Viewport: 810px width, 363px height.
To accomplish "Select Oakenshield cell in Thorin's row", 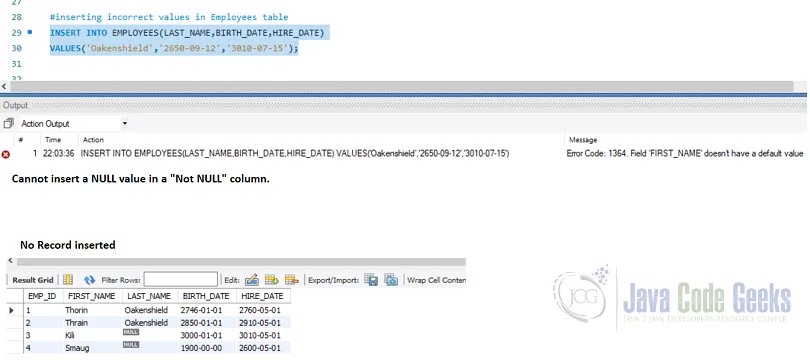I will [x=150, y=310].
